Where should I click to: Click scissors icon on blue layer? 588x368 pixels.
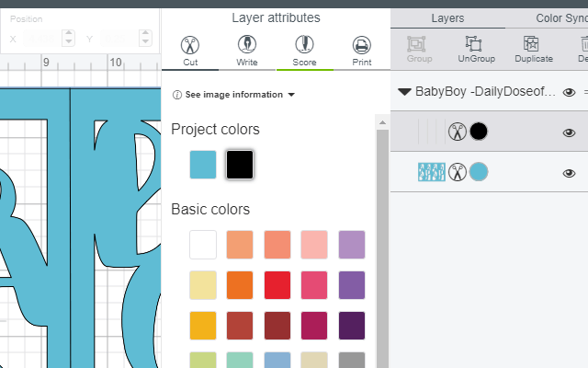[458, 172]
